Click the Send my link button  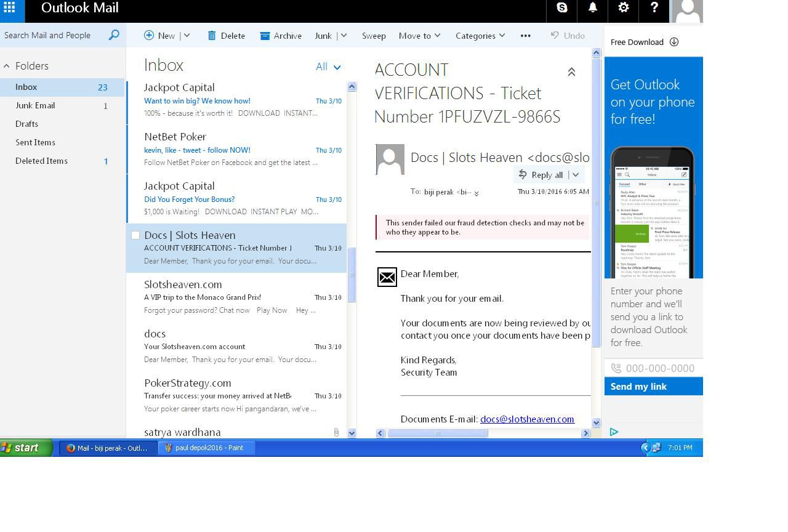[654, 386]
